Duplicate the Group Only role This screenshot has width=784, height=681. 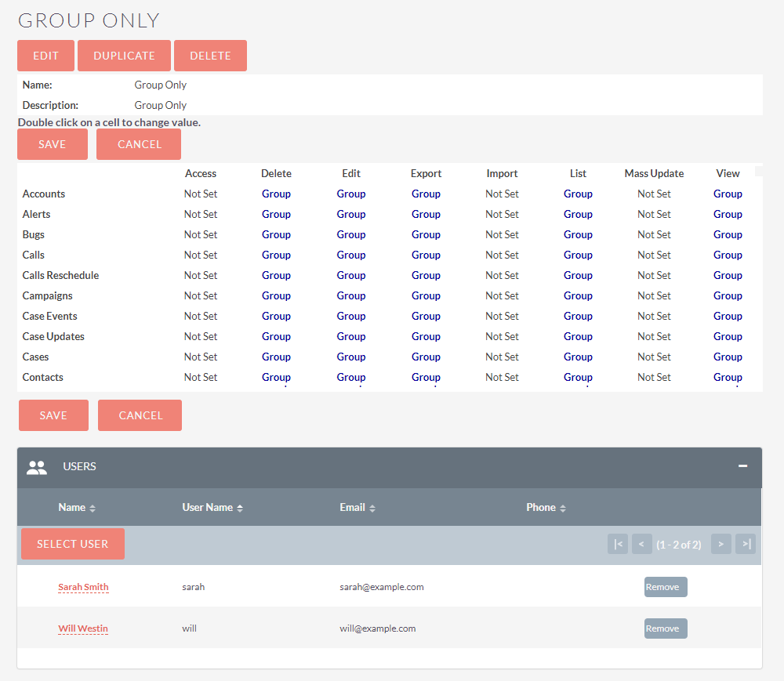coord(124,56)
